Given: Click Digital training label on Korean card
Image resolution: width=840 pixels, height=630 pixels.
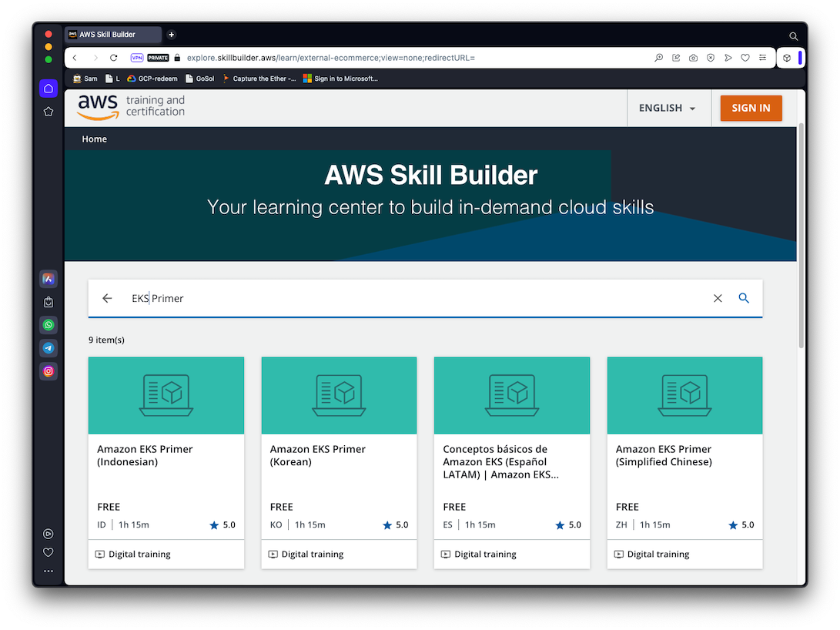Looking at the screenshot, I should (x=313, y=555).
